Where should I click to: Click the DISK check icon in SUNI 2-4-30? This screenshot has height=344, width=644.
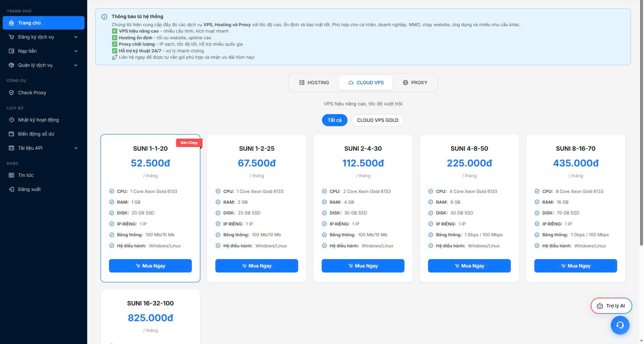324,213
